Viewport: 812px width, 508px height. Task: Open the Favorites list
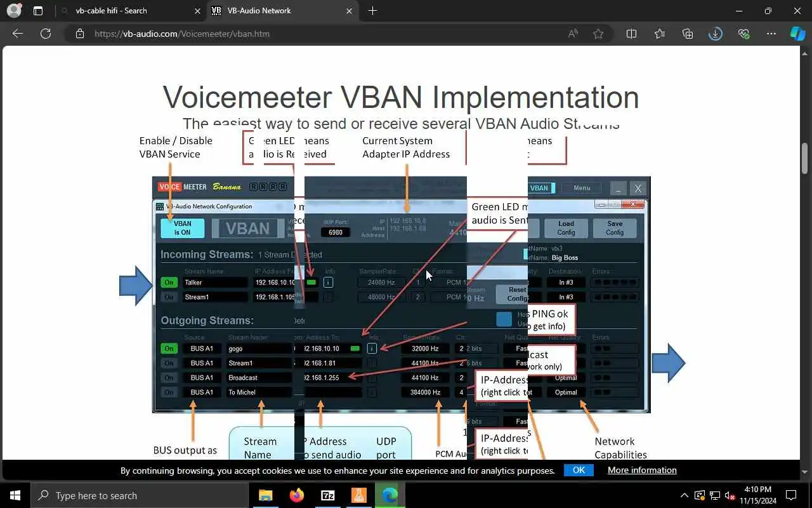point(660,34)
